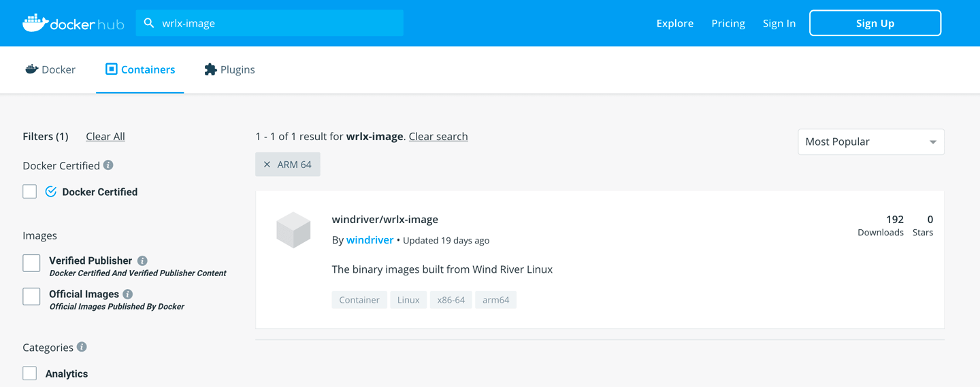Switch to the Docker tab

(x=50, y=69)
